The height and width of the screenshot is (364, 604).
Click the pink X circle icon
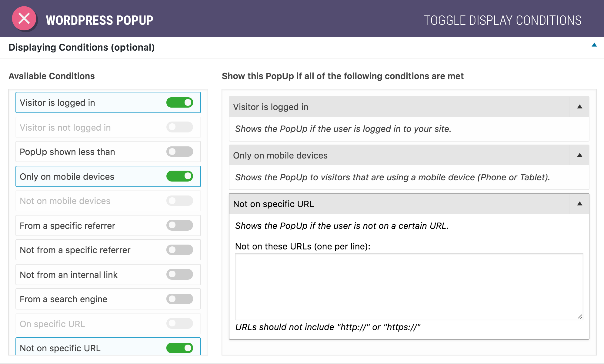[x=24, y=18]
